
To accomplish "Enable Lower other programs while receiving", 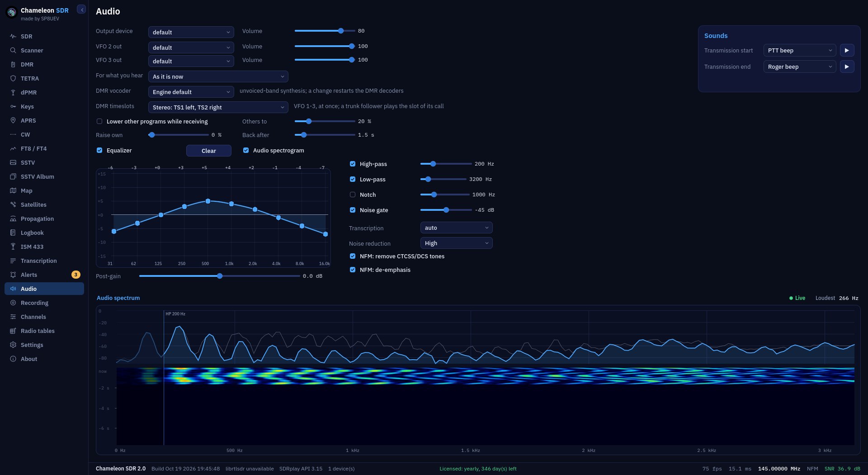I will (99, 121).
